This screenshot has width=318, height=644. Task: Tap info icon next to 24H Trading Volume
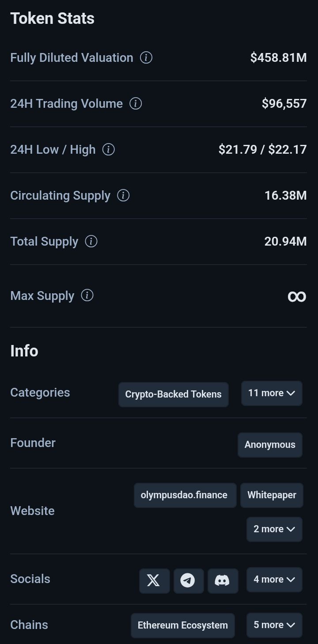136,103
